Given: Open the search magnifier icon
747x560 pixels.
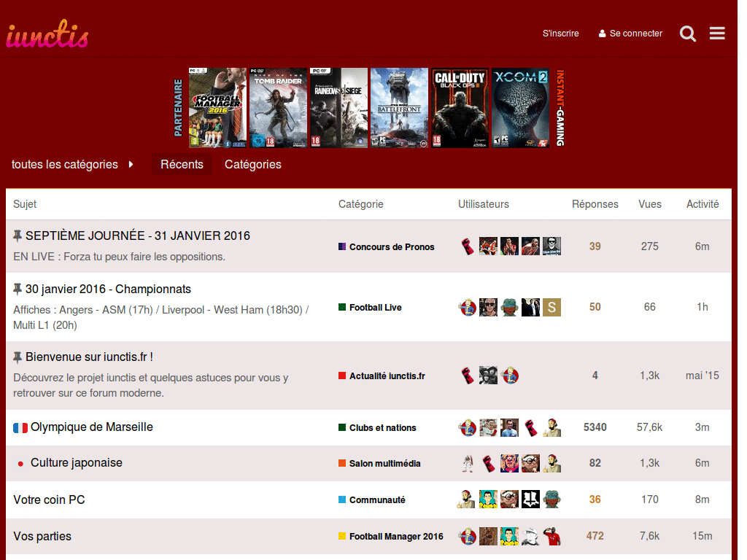Looking at the screenshot, I should (687, 34).
